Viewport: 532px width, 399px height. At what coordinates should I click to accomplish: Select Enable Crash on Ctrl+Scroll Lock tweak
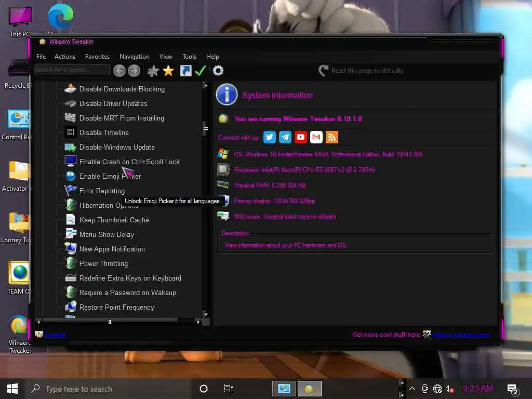pos(129,162)
